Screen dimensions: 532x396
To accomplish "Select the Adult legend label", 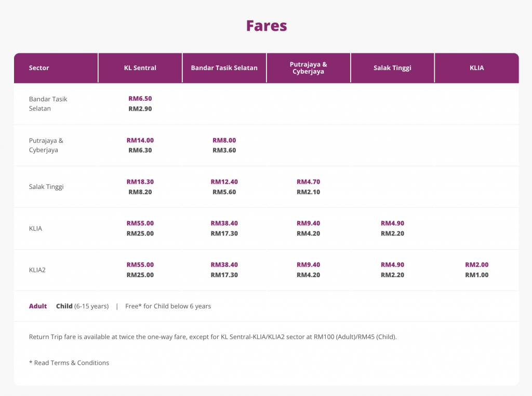I will click(38, 306).
